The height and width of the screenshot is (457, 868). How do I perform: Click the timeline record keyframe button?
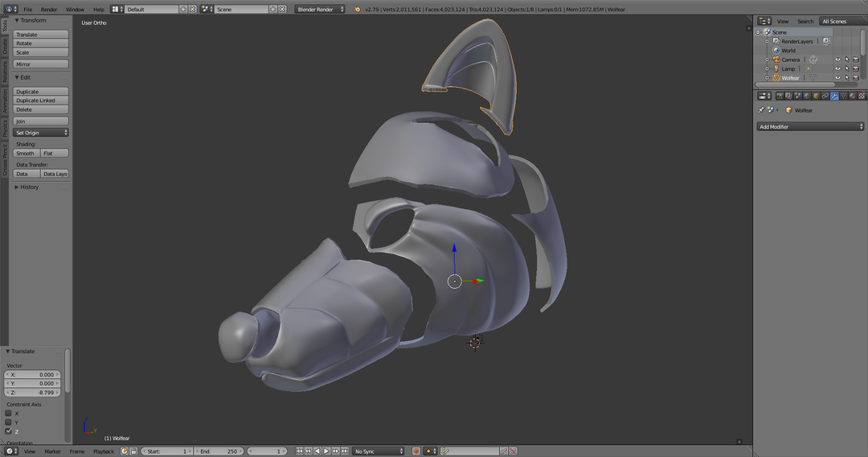[416, 451]
